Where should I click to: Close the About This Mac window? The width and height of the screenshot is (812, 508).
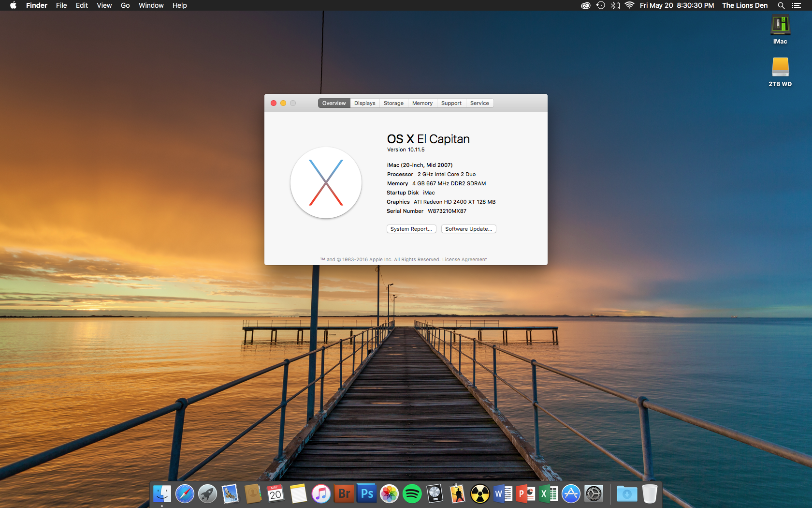pyautogui.click(x=274, y=103)
